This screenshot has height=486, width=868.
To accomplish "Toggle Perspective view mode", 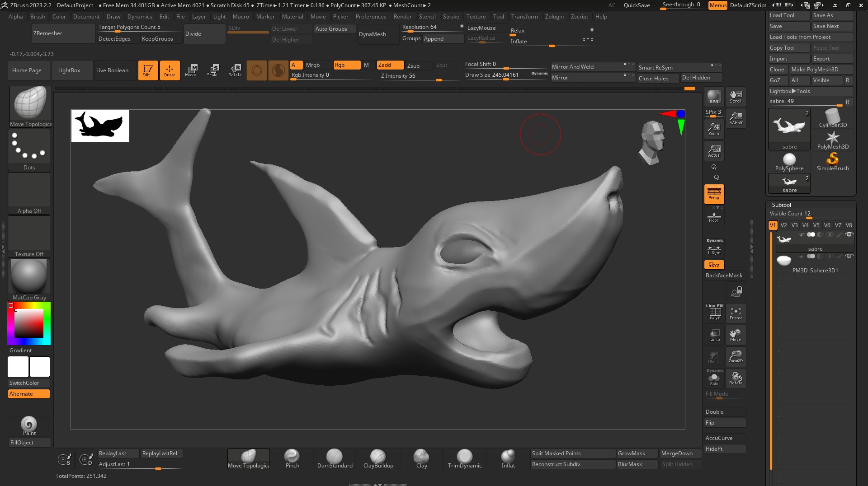I will tap(714, 194).
